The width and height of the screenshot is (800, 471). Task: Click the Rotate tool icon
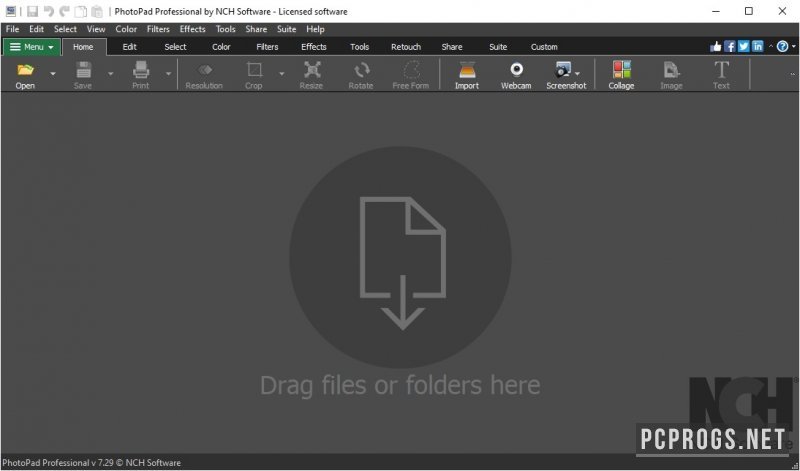tap(361, 69)
